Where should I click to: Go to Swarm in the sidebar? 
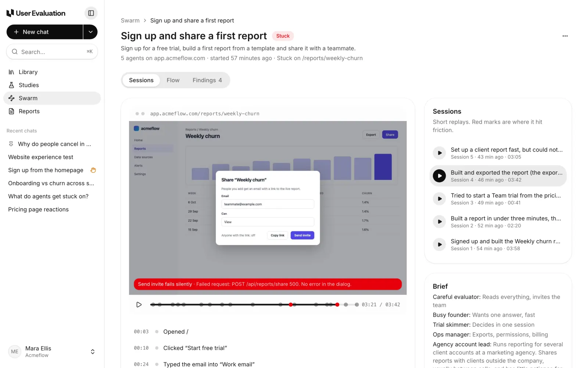(52, 98)
